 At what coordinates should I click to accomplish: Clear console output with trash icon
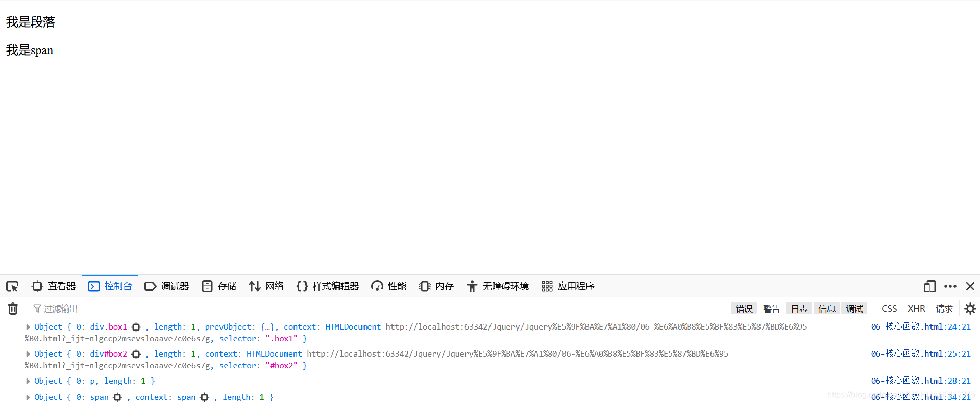click(13, 309)
